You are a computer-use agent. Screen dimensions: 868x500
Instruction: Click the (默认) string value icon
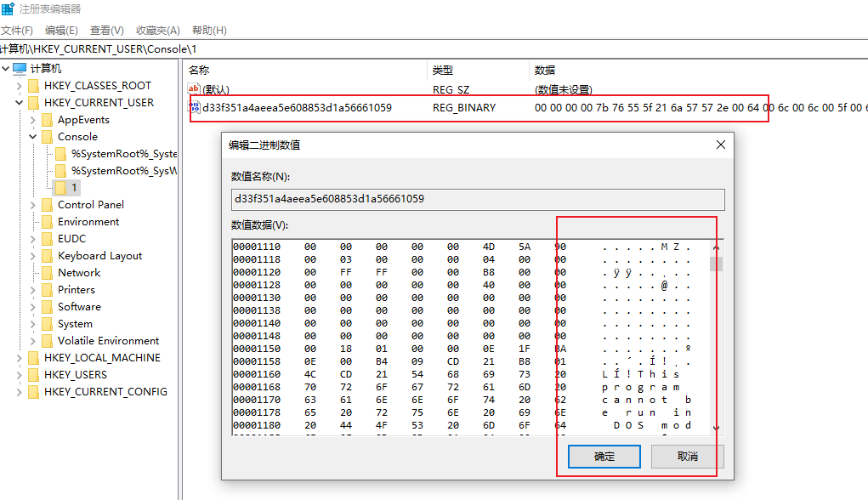click(194, 89)
